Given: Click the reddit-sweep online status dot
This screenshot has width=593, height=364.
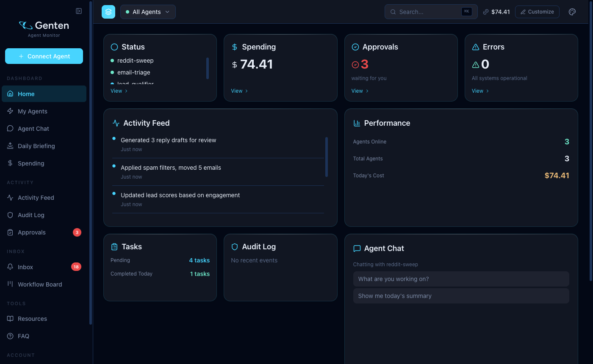Looking at the screenshot, I should coord(113,61).
